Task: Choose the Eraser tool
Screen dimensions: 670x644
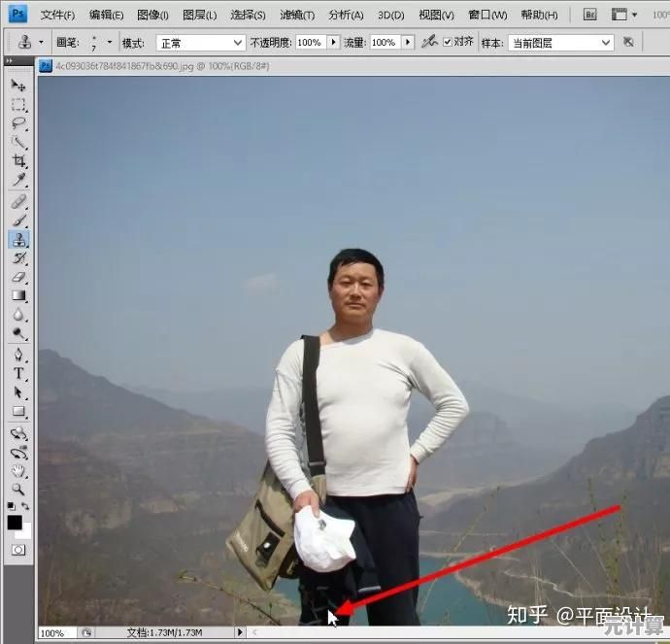Action: [18, 277]
